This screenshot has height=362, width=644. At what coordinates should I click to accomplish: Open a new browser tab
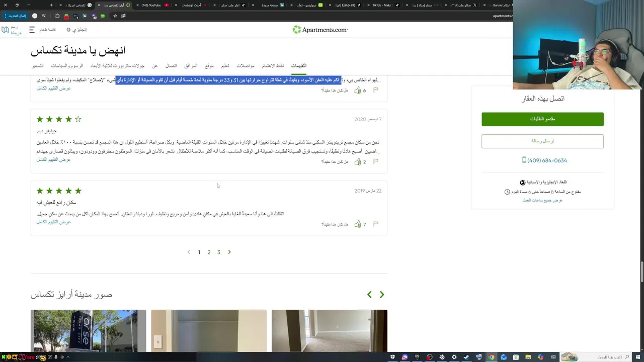click(51, 5)
